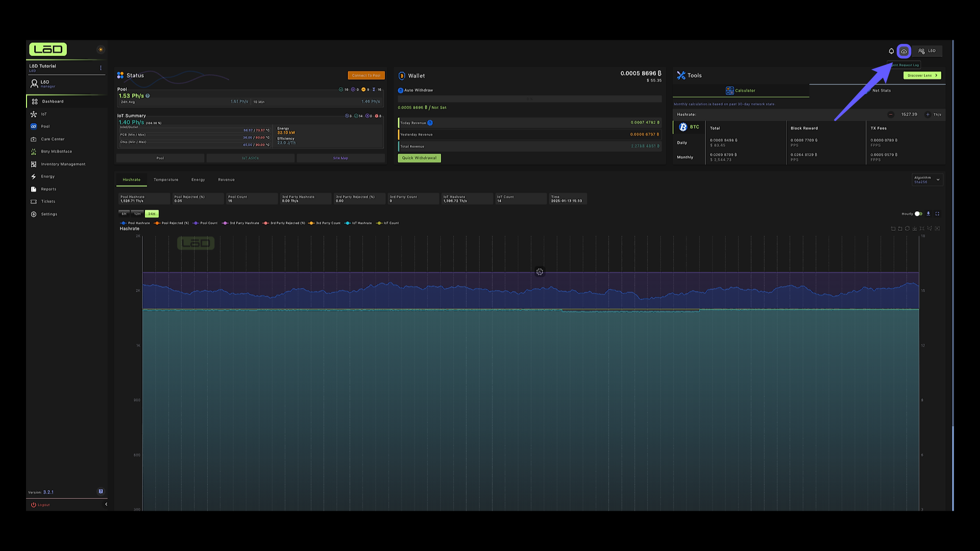The image size is (980, 551).
Task: Switch to the Energy chart tab
Action: (x=198, y=180)
